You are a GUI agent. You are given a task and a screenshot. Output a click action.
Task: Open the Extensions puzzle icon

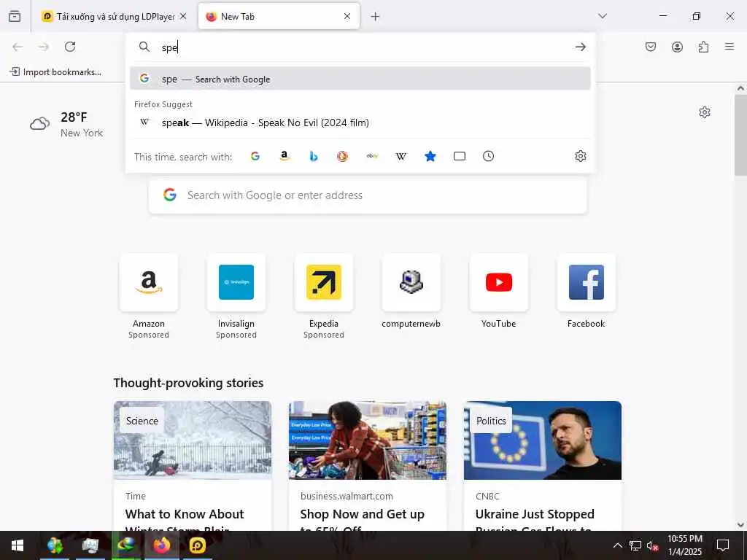coord(703,47)
